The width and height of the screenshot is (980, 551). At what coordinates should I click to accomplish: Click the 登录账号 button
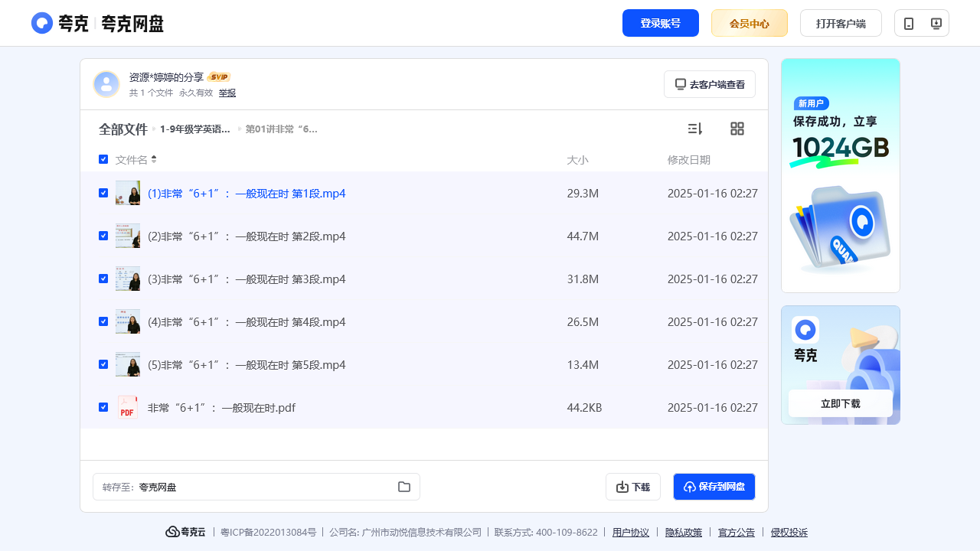(661, 23)
